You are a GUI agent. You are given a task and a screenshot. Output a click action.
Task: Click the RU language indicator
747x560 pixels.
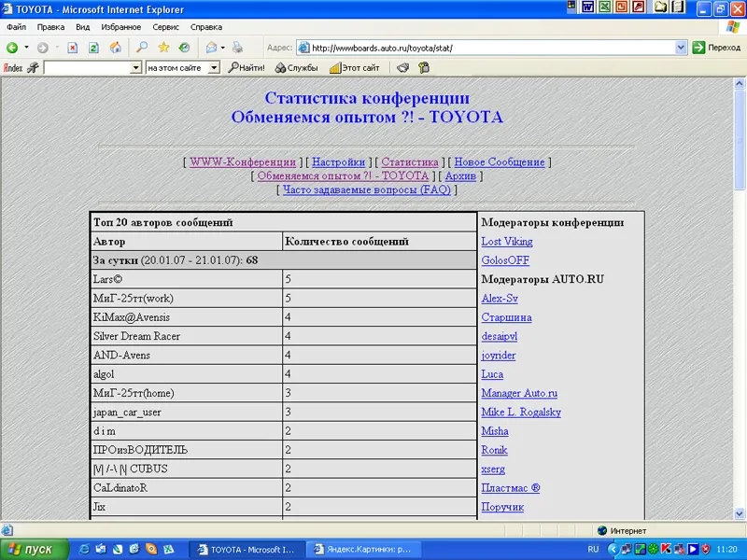(593, 549)
